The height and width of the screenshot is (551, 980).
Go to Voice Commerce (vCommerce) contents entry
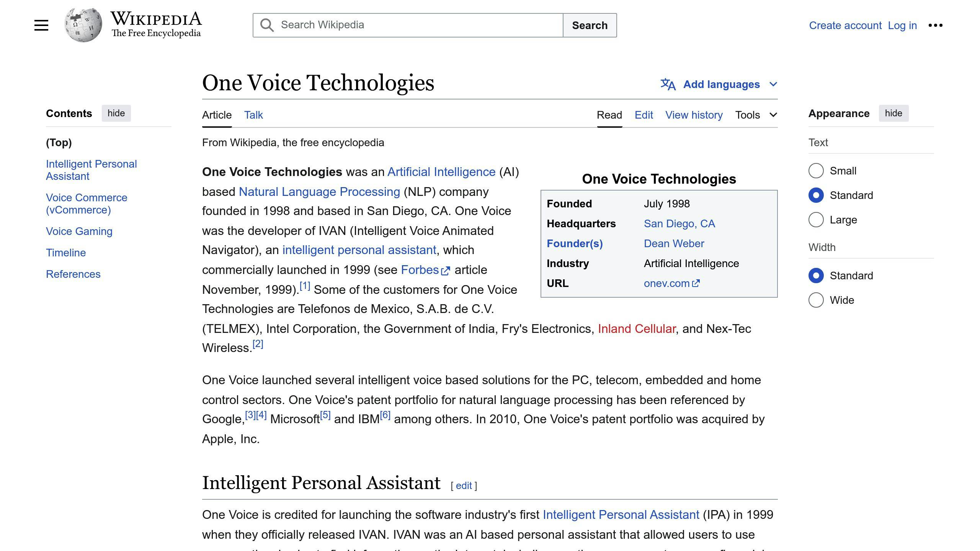point(87,204)
